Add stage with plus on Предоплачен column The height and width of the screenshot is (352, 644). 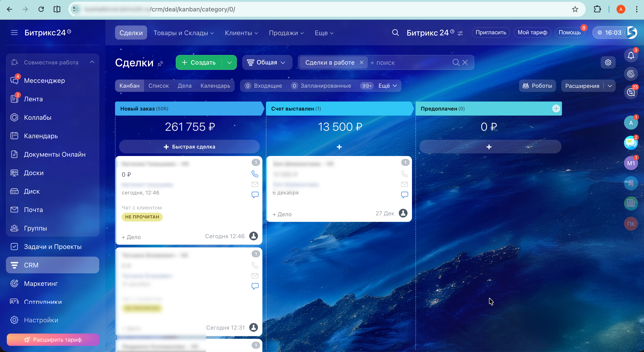556,109
